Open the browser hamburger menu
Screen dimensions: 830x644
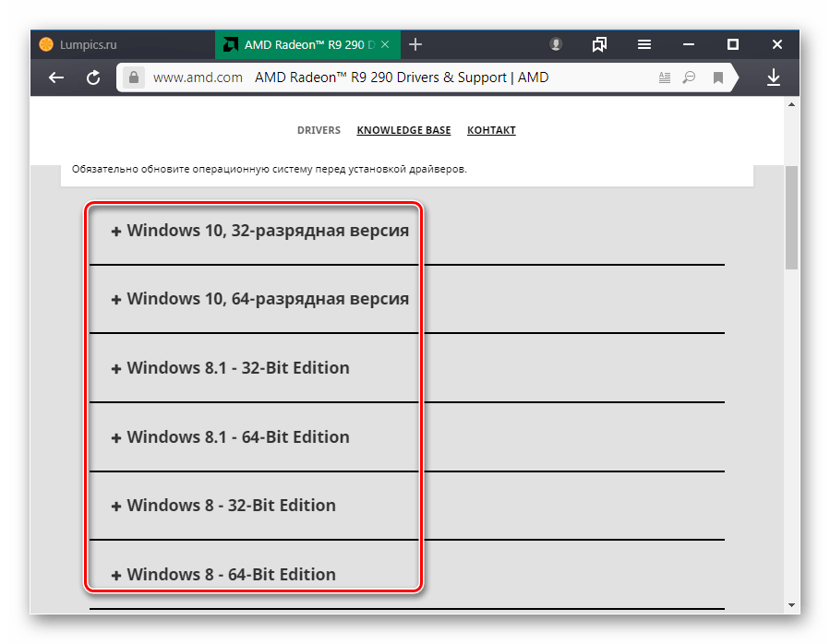point(644,44)
